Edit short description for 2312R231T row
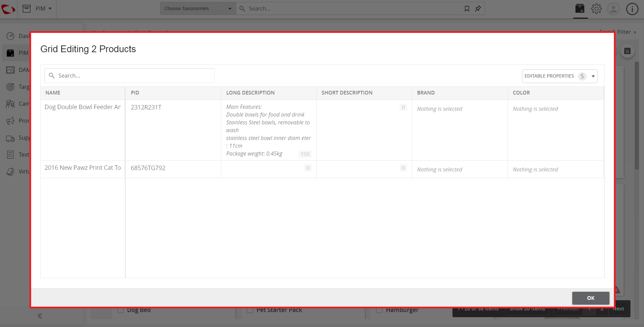This screenshot has width=644, height=327. (x=364, y=130)
